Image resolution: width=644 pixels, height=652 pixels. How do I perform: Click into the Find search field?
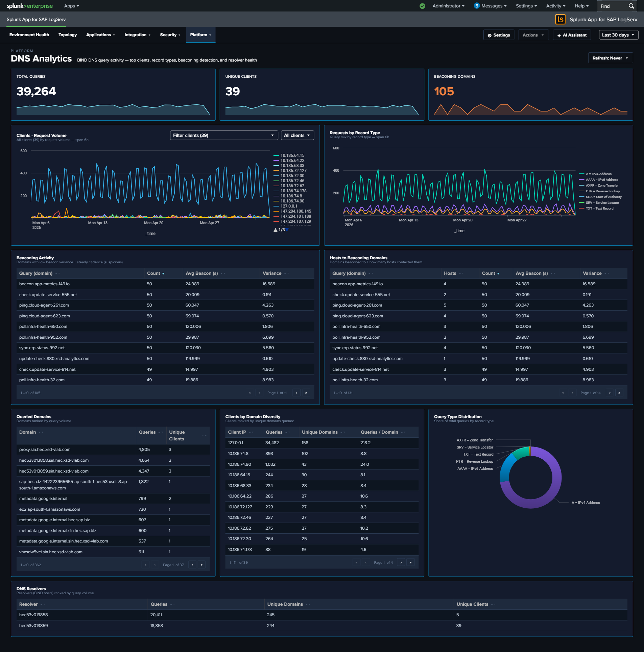(x=613, y=6)
